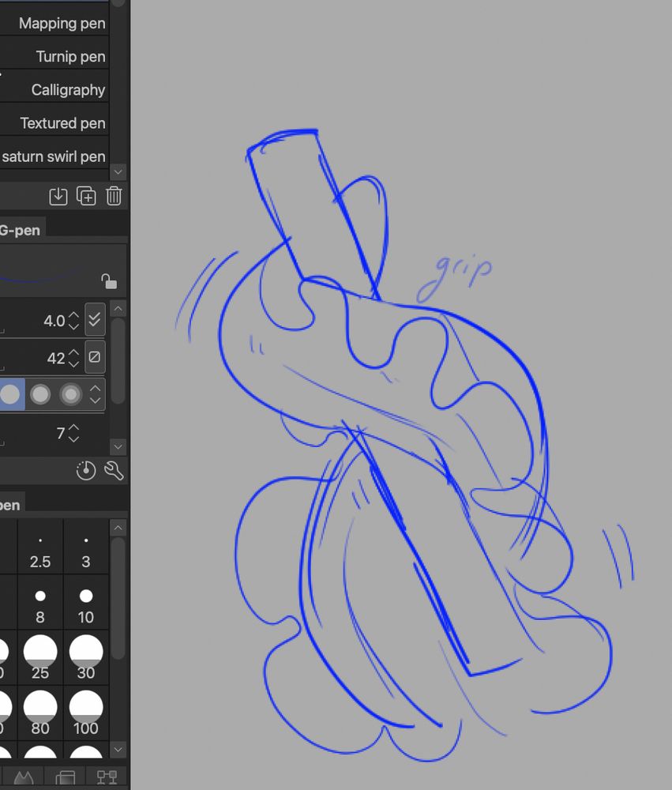This screenshot has height=790, width=672.
Task: Open the G-pen tool property tab
Action: pyautogui.click(x=21, y=230)
